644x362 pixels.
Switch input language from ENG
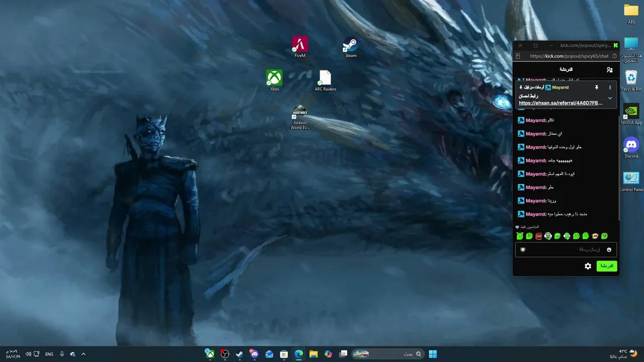pos(49,354)
